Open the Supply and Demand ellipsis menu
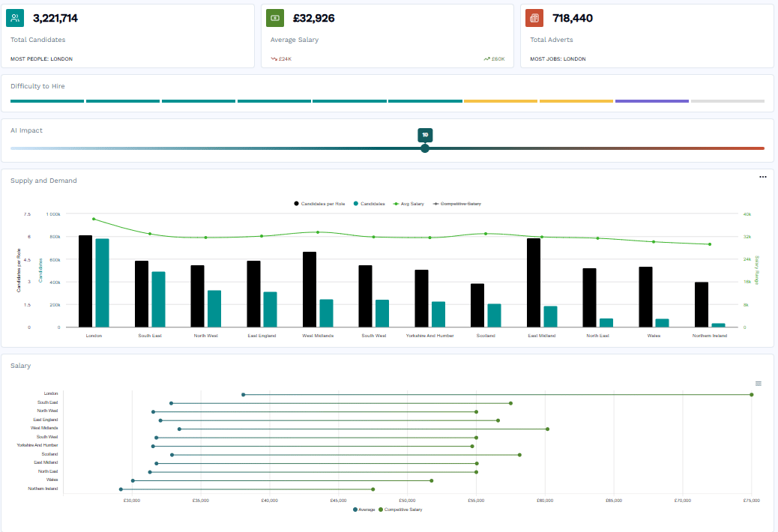Screen dimensions: 778x532 (763, 177)
